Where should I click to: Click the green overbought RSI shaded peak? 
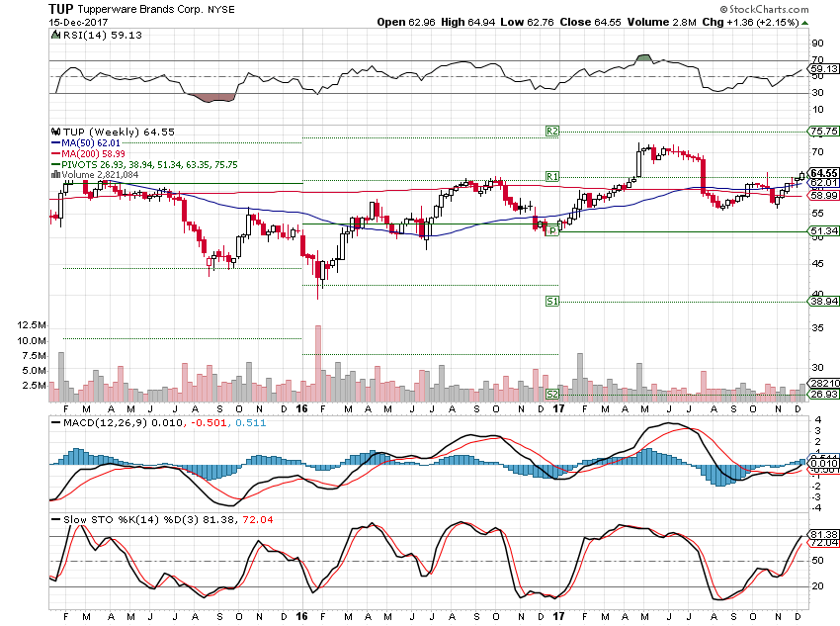(644, 58)
